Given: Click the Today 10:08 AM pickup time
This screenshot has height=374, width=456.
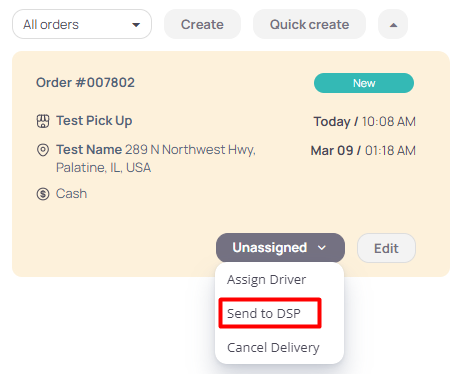Looking at the screenshot, I should [365, 121].
